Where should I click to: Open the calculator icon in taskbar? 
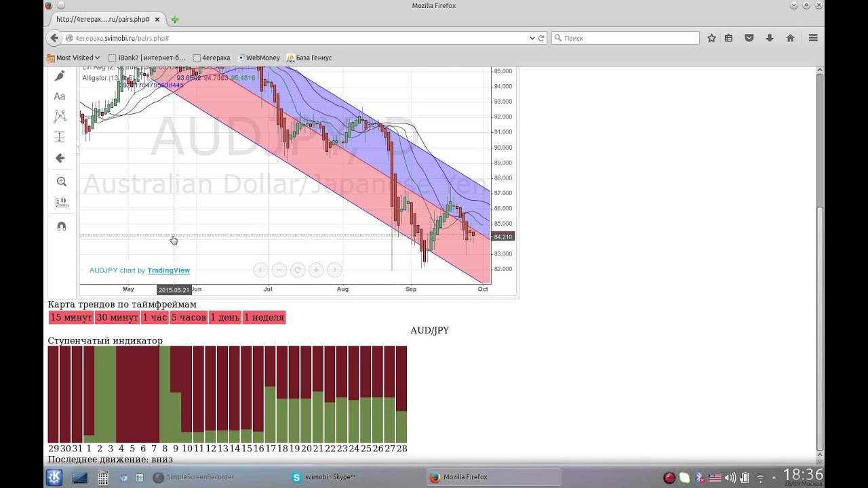pyautogui.click(x=103, y=477)
